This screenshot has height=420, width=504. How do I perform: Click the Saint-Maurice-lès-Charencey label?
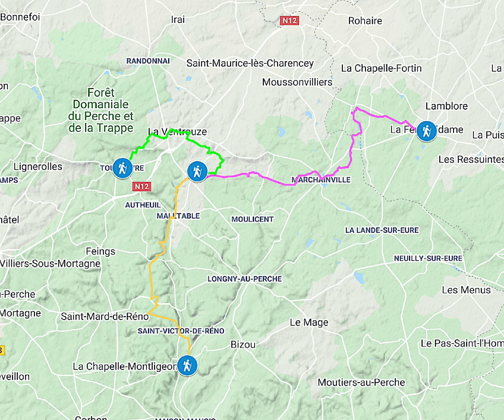click(x=250, y=63)
